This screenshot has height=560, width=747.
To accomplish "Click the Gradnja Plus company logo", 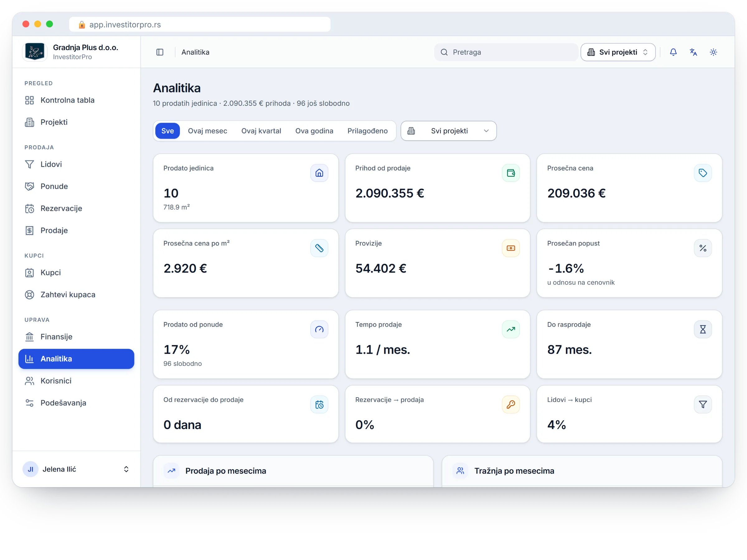I will tap(35, 52).
